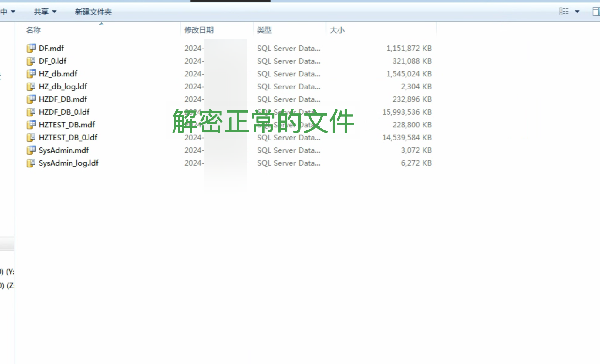The height and width of the screenshot is (364, 600).
Task: Click the HZTEST_DB.mdf file icon
Action: click(31, 125)
